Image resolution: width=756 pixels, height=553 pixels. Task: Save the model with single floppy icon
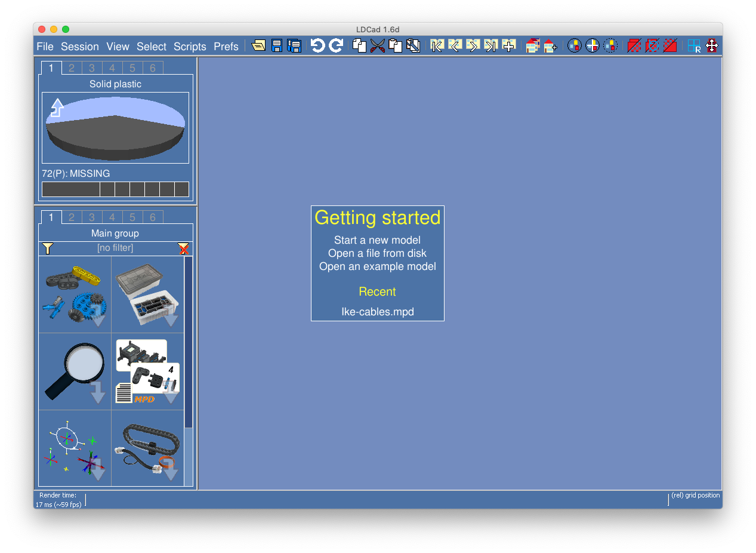pos(276,45)
